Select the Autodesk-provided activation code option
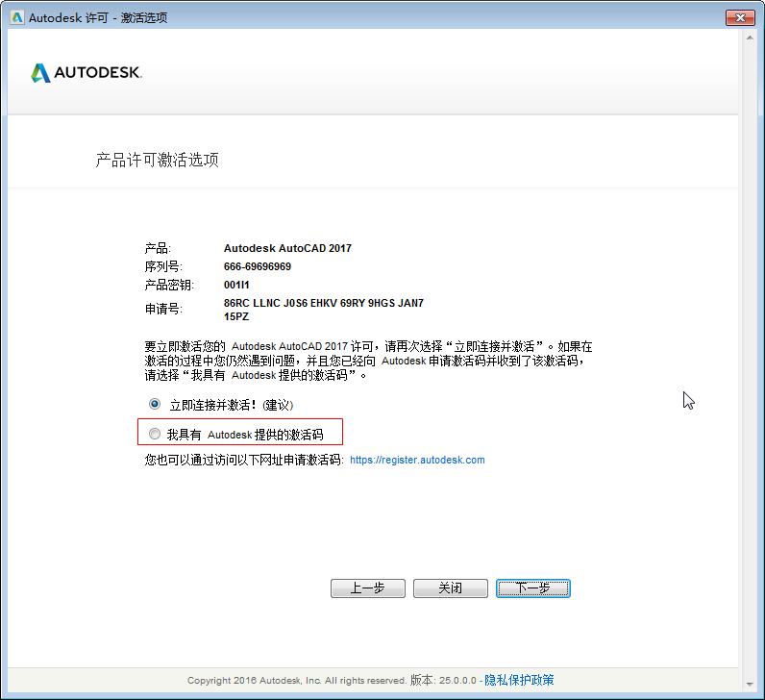This screenshot has width=765, height=700. pos(155,434)
